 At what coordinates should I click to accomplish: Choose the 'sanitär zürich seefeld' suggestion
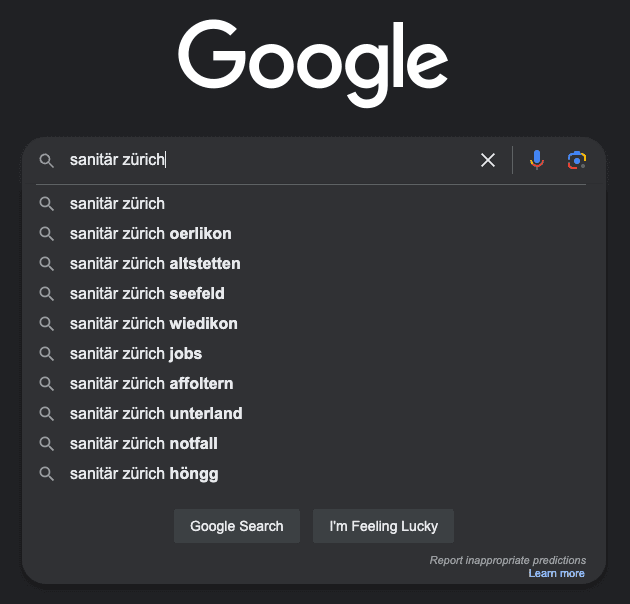tap(147, 294)
